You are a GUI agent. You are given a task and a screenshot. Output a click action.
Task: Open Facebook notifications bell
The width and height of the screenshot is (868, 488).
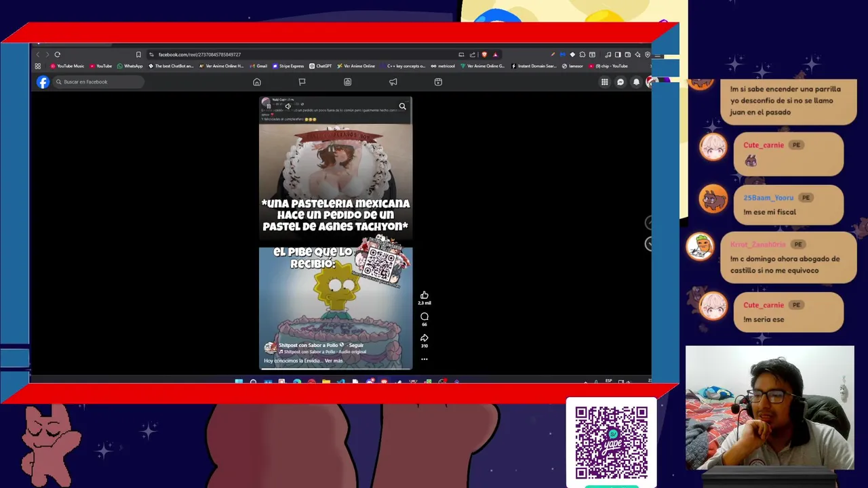point(636,82)
